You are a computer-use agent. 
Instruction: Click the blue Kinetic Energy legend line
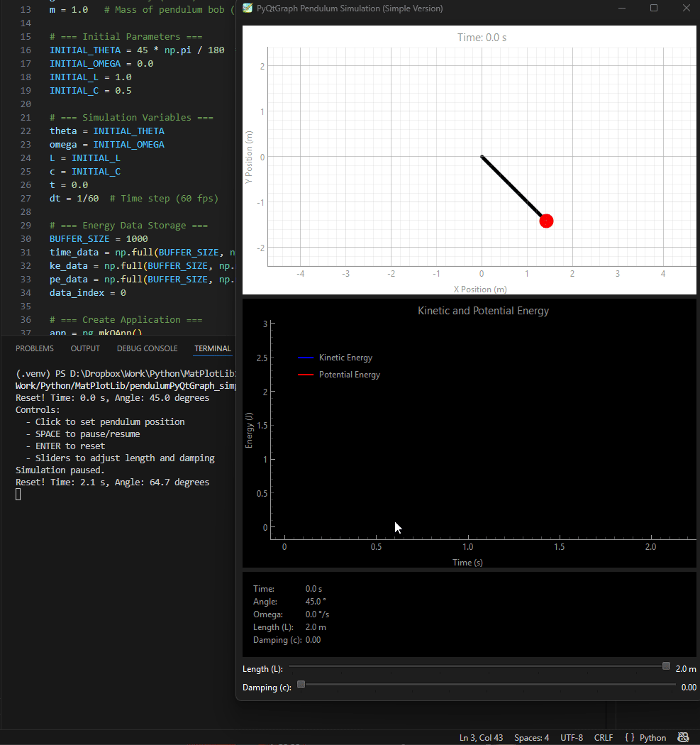pyautogui.click(x=306, y=358)
